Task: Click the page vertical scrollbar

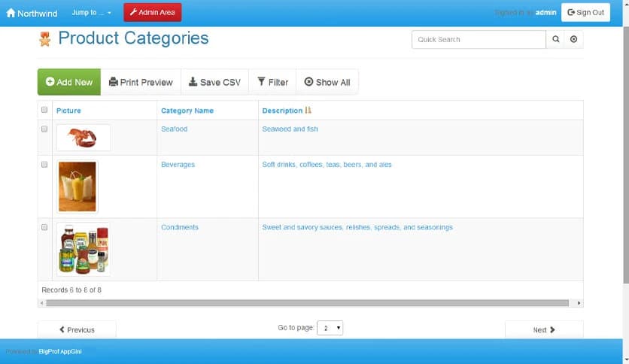Action: (626, 156)
